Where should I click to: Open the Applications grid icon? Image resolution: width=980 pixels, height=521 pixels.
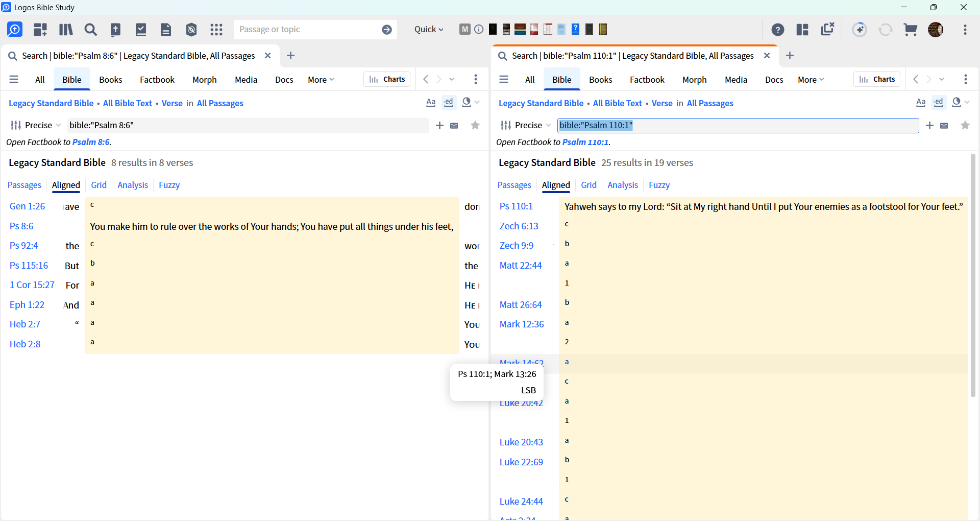point(216,30)
